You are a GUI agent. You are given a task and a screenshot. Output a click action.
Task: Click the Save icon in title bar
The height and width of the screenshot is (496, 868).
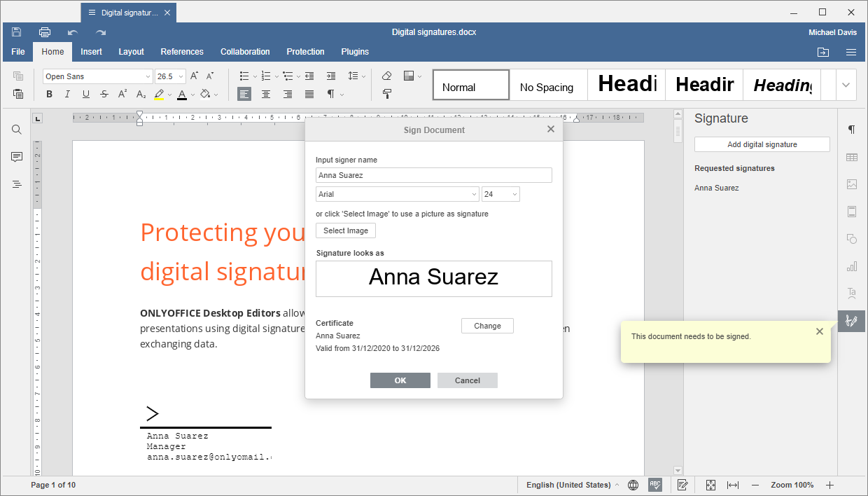17,32
